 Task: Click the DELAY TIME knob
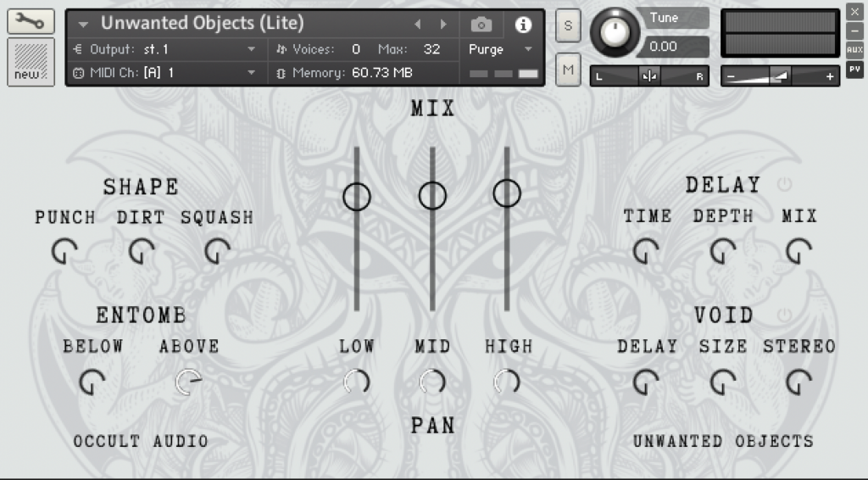(646, 252)
